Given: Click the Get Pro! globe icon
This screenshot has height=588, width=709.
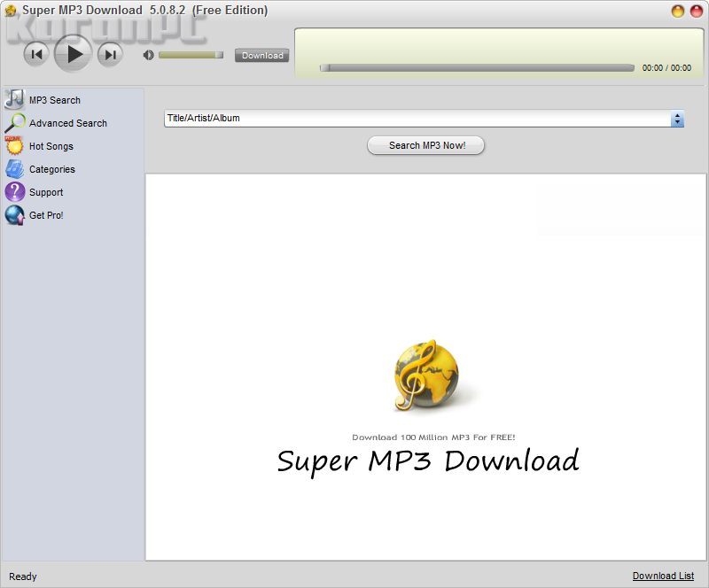Looking at the screenshot, I should [15, 214].
